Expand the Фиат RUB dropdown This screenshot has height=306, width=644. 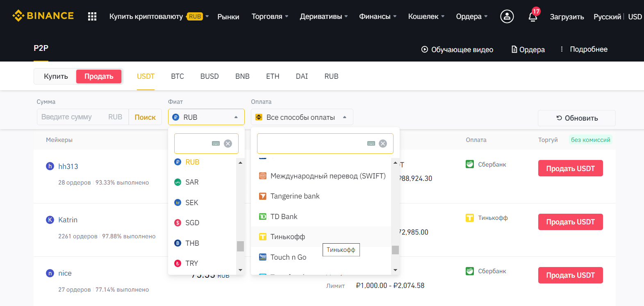pyautogui.click(x=206, y=117)
